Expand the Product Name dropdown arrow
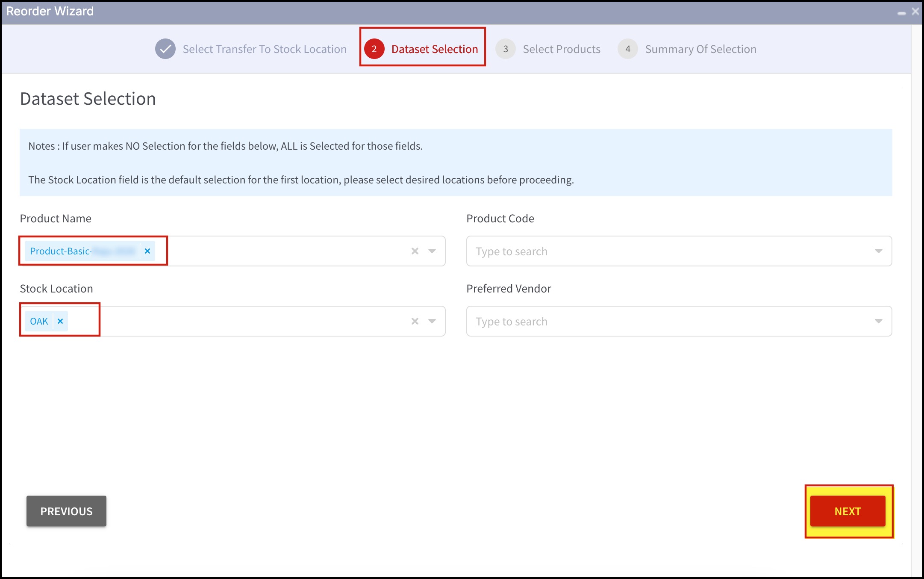The image size is (924, 579). (432, 251)
